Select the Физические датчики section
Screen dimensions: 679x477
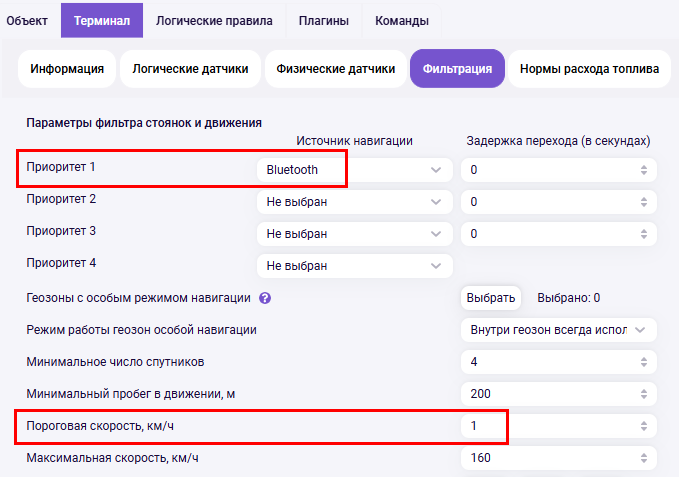point(336,69)
